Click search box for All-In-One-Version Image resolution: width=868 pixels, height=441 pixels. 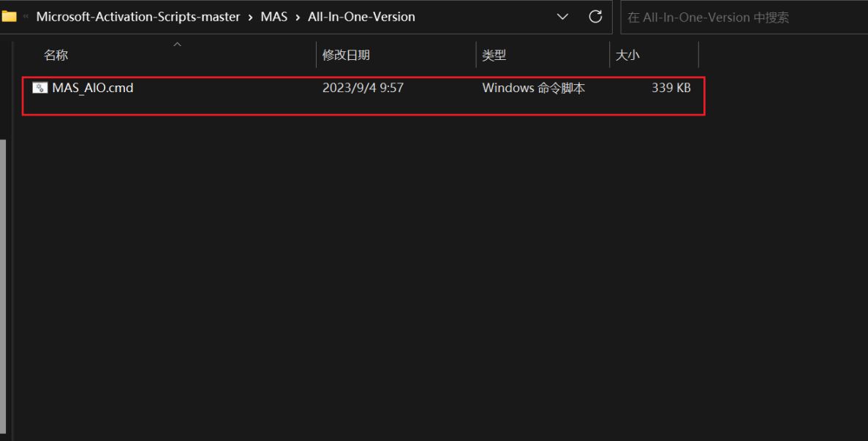coord(744,17)
